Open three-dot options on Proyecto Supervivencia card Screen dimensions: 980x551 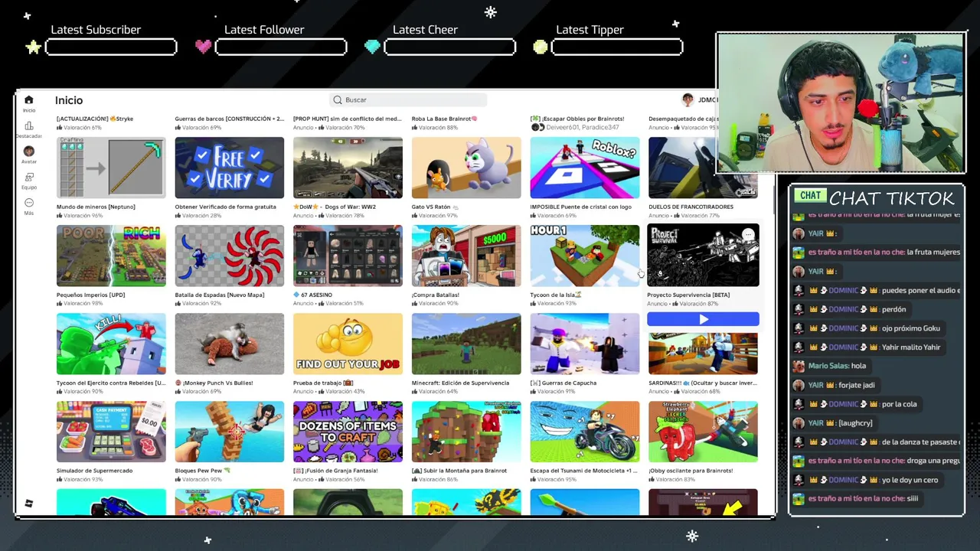[x=748, y=235]
